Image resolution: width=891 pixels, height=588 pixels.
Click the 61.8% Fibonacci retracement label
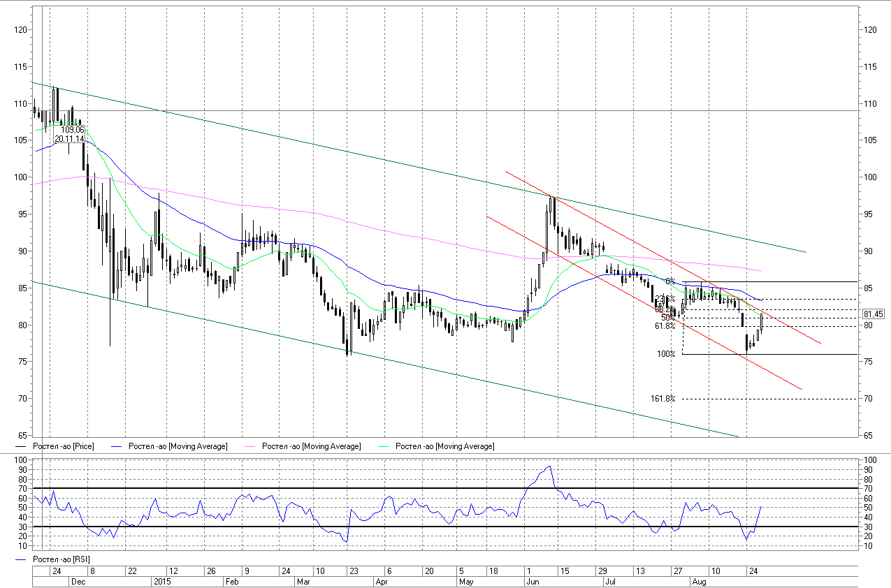coord(665,326)
